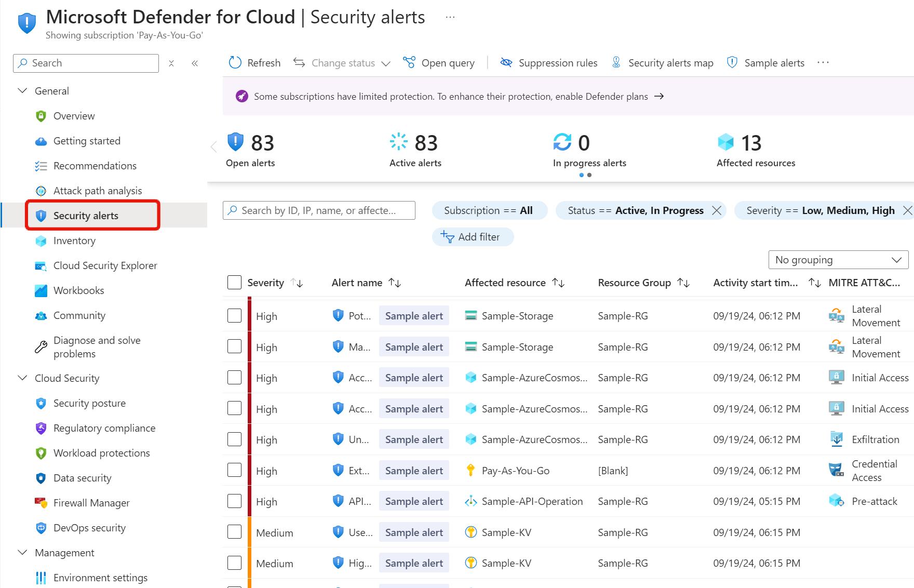
Task: Open Workbooks in sidebar
Action: [x=78, y=290]
